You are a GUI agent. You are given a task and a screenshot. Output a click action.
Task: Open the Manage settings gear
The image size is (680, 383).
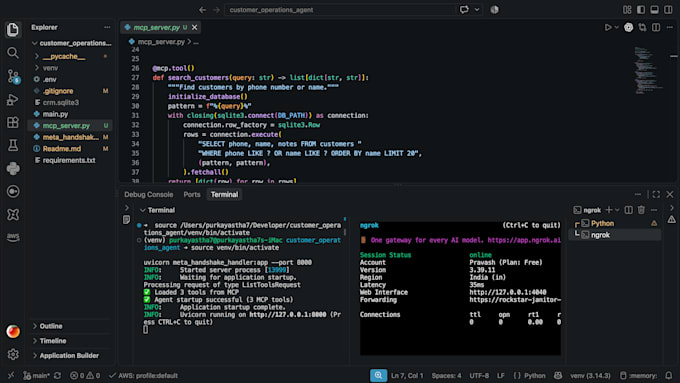pyautogui.click(x=13, y=354)
